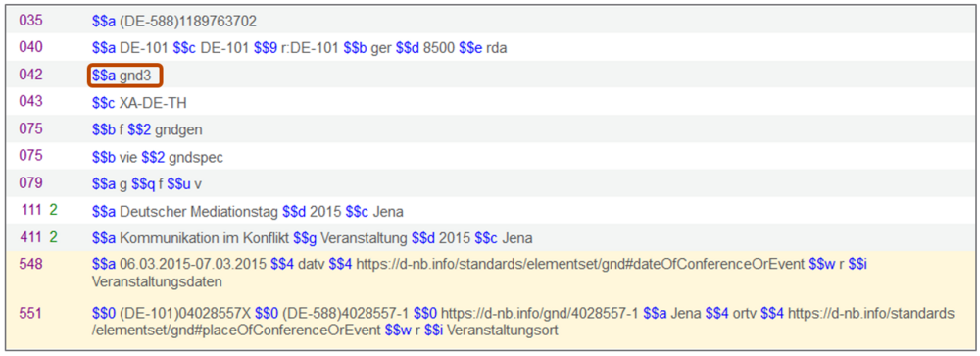Click field tag 548
Image resolution: width=980 pixels, height=356 pixels.
click(x=30, y=265)
